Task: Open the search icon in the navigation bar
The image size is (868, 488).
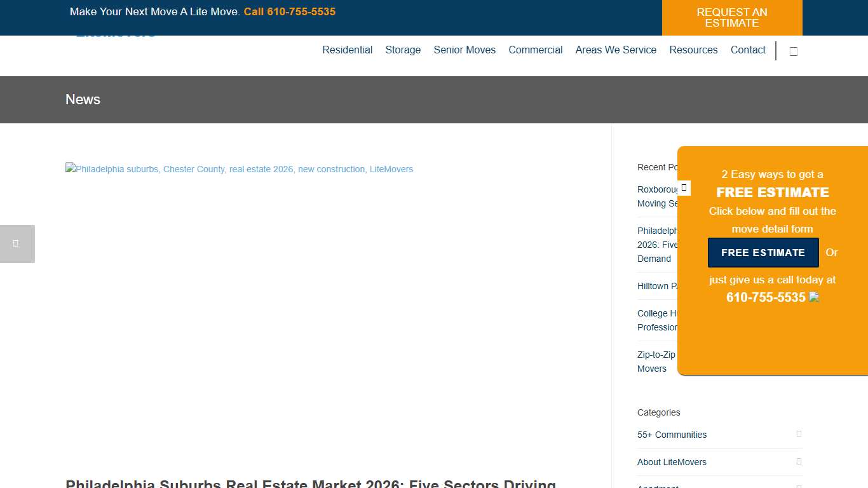Action: coord(793,51)
